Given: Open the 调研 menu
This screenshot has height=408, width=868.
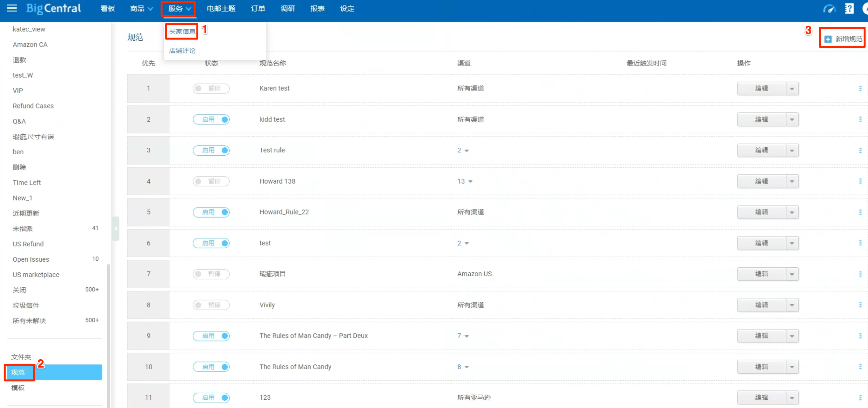Looking at the screenshot, I should [x=288, y=9].
